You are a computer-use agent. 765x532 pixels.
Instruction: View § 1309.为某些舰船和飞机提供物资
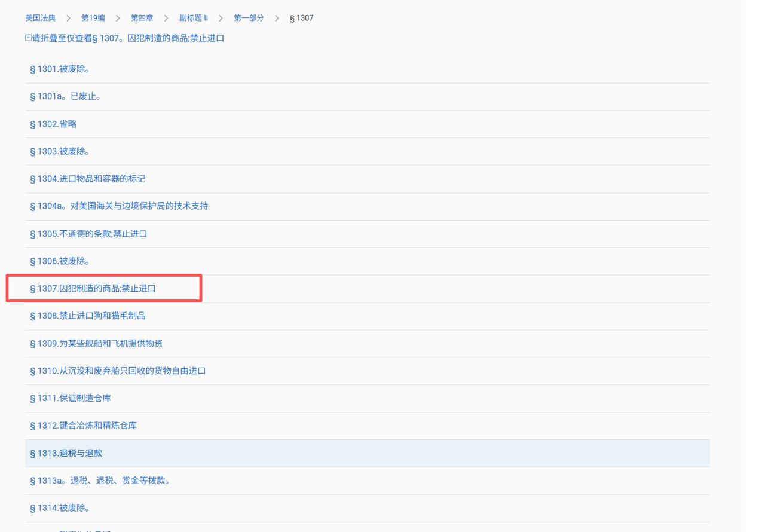coord(96,344)
